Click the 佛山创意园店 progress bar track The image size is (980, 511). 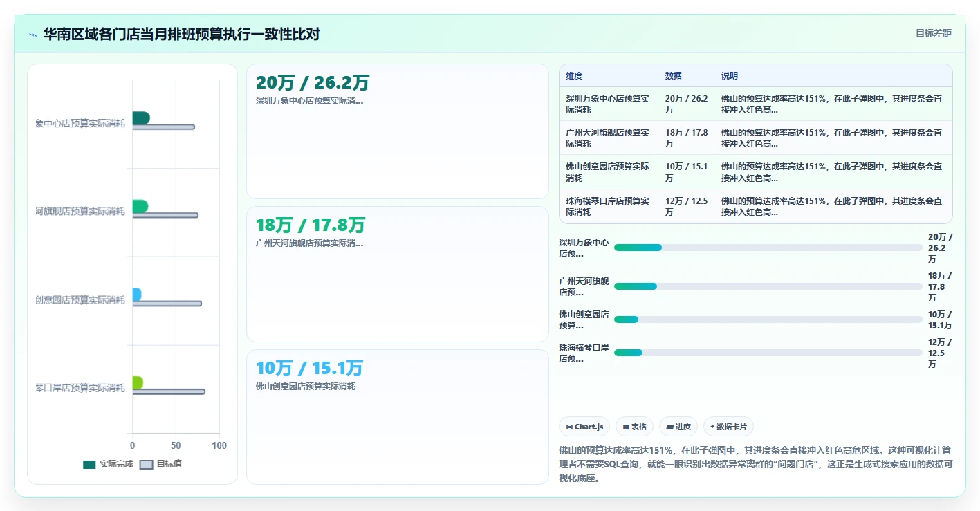coord(768,319)
